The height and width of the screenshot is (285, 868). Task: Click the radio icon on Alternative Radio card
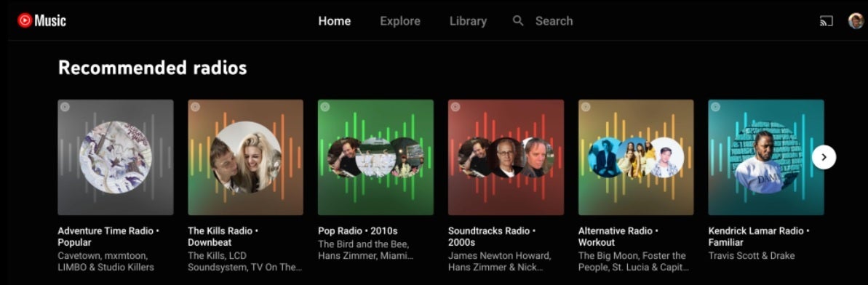coord(585,107)
